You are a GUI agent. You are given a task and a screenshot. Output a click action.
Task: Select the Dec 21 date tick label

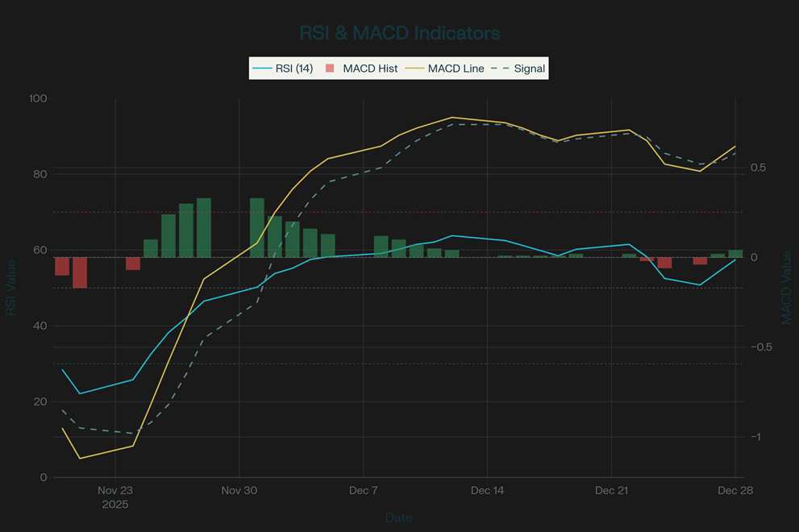click(611, 490)
